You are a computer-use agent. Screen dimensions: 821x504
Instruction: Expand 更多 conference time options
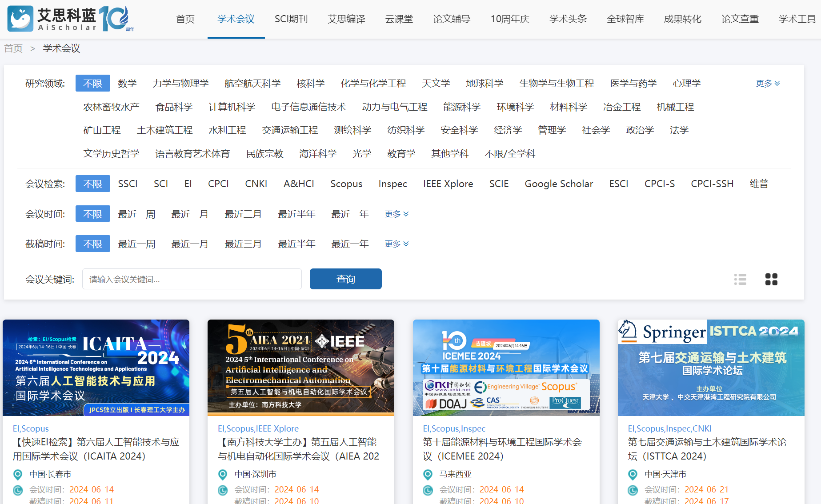pos(396,214)
